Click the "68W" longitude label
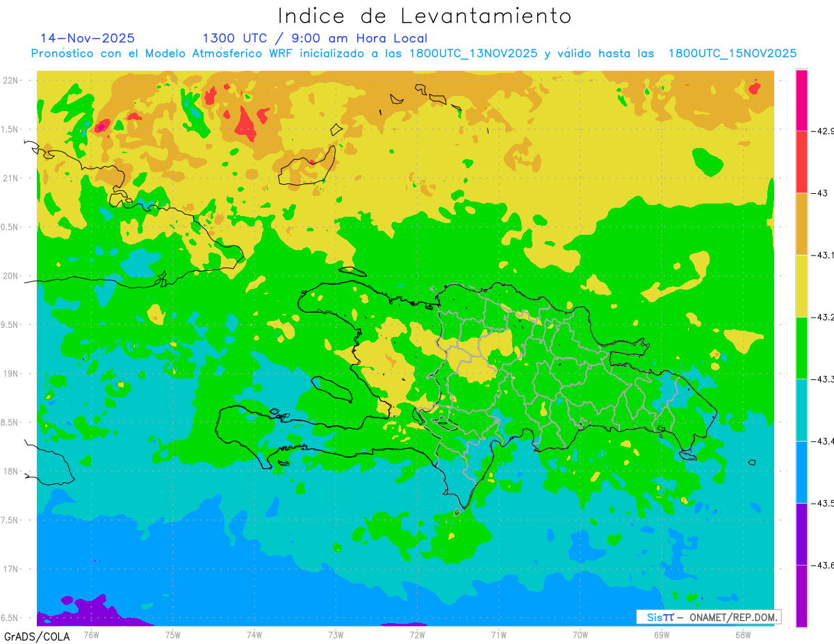The width and height of the screenshot is (834, 644). (x=743, y=634)
